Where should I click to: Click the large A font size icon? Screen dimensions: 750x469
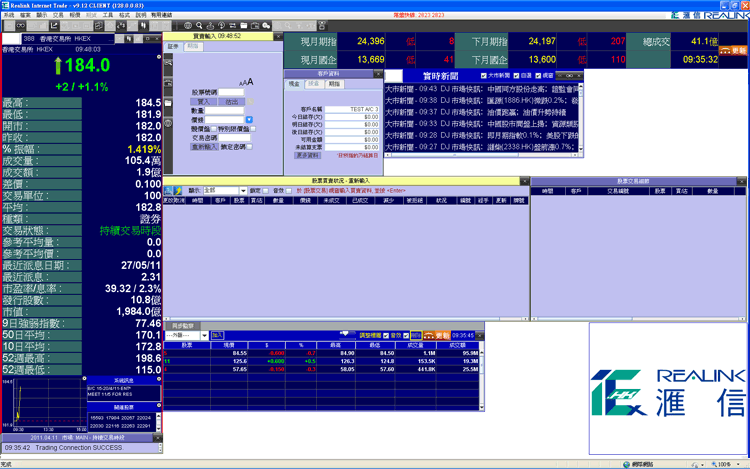point(250,82)
